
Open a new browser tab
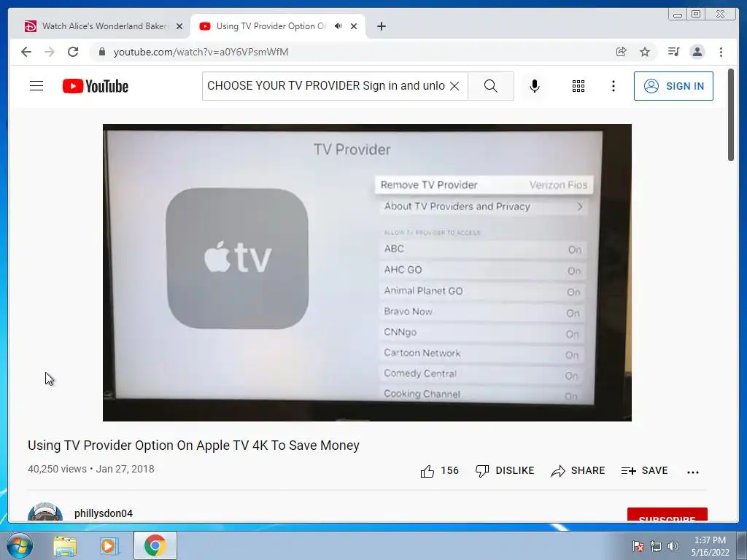point(381,27)
